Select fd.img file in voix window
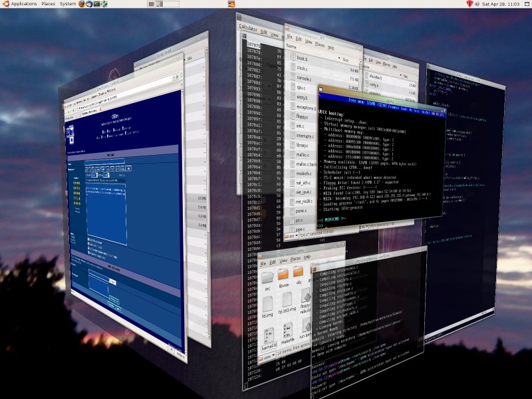This screenshot has height=399, width=532. click(267, 307)
